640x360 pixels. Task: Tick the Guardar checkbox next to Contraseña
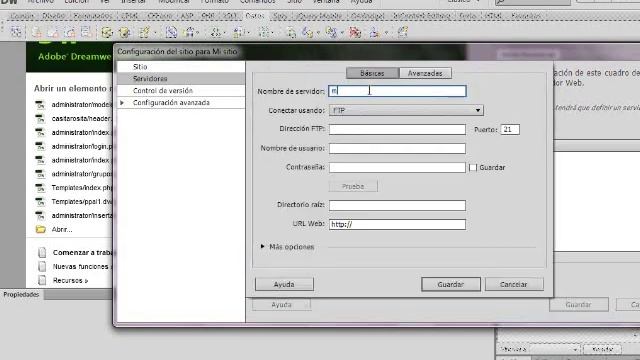click(473, 167)
